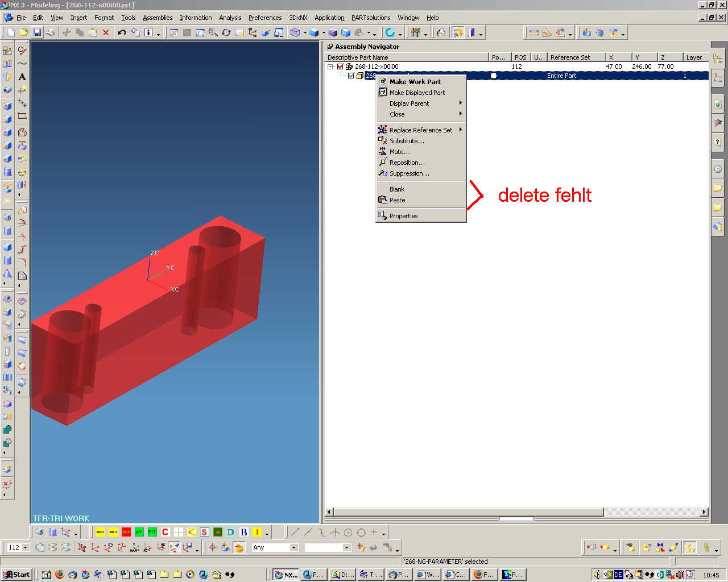Click the blue circular Update icon
728x582 pixels.
pyautogui.click(x=390, y=33)
